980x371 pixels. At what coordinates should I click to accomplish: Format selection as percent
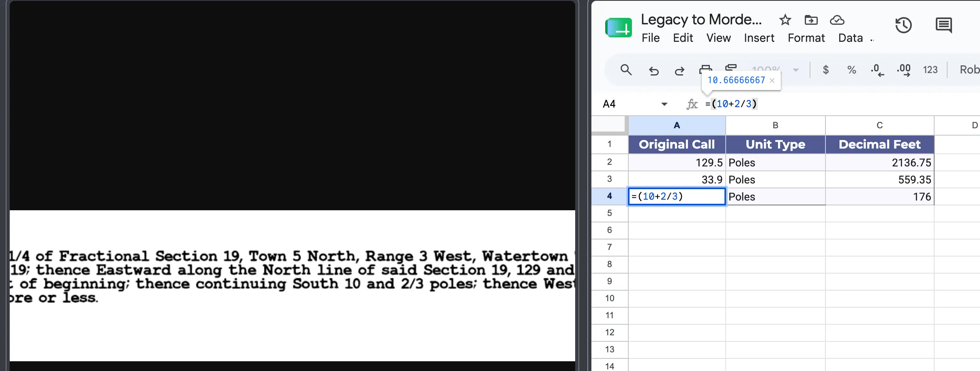[851, 70]
